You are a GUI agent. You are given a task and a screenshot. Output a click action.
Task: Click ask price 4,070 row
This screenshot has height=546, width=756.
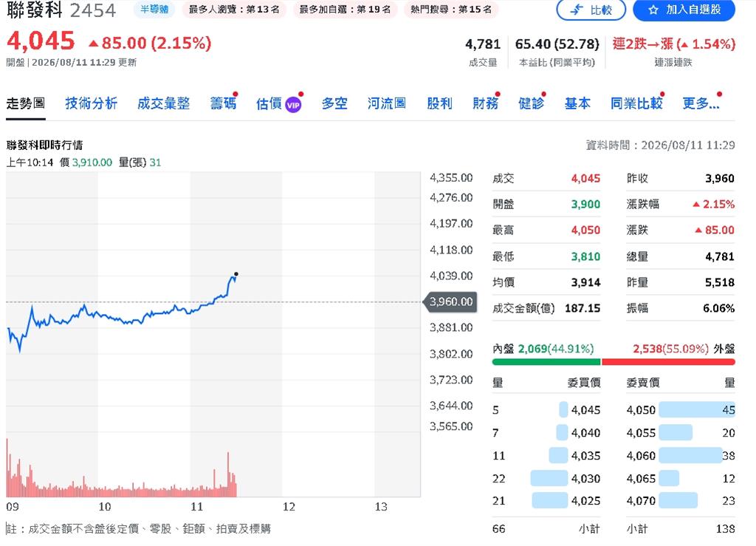pos(641,501)
